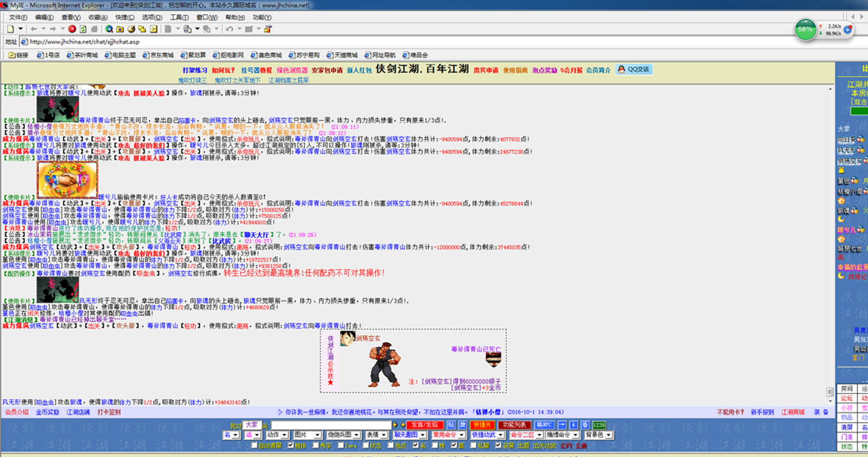Click the rightmost toolbar icon with red badge
The height and width of the screenshot is (457, 868).
click(x=268, y=29)
